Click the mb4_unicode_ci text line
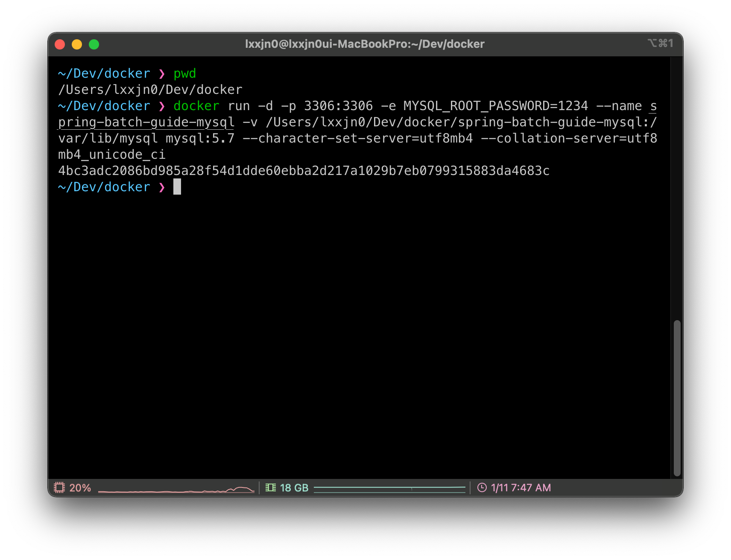Image resolution: width=731 pixels, height=560 pixels. [x=112, y=155]
